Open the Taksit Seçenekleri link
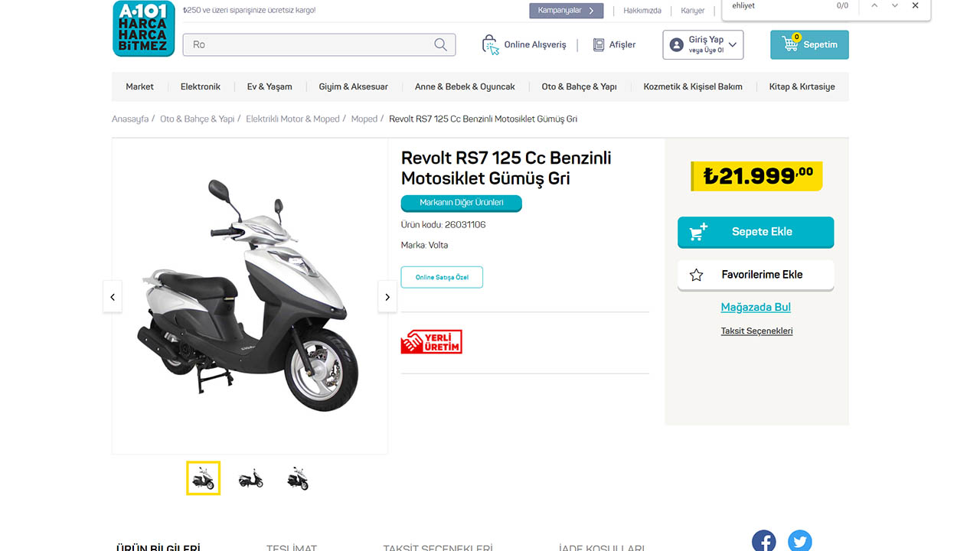The height and width of the screenshot is (551, 980). (756, 331)
